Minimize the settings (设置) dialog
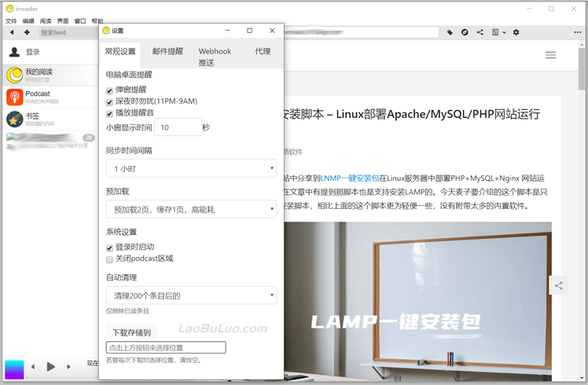Viewport: 588px width, 385px height. coord(227,31)
